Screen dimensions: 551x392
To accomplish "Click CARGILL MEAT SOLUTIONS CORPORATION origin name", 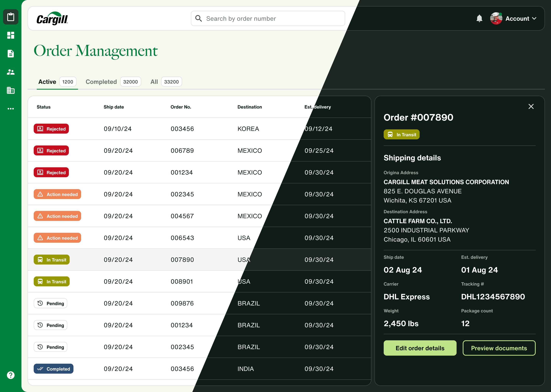I will pos(446,182).
